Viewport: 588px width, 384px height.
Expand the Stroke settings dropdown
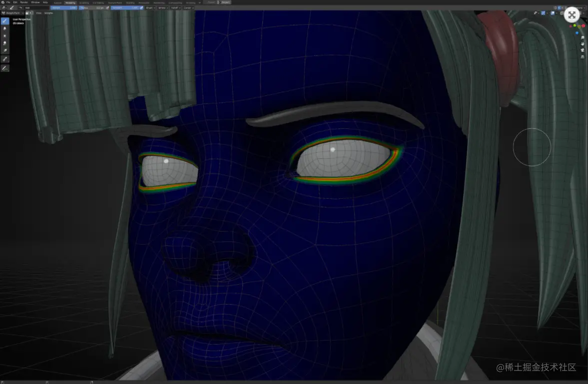click(x=163, y=8)
